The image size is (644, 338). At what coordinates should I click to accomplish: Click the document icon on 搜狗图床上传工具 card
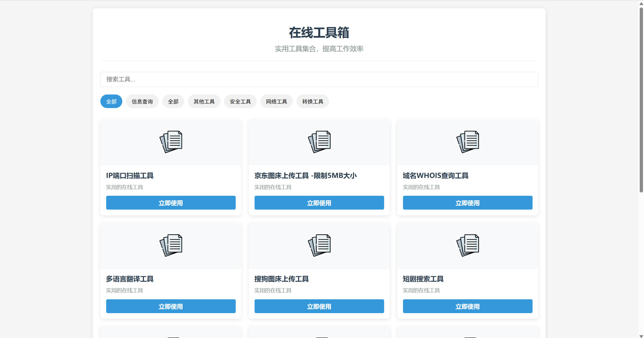pyautogui.click(x=319, y=245)
